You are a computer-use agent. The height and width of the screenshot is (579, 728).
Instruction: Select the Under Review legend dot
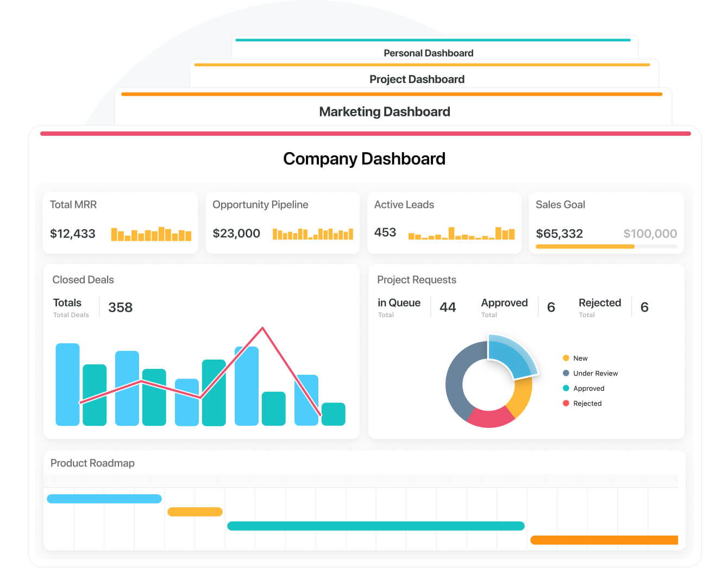click(x=566, y=373)
